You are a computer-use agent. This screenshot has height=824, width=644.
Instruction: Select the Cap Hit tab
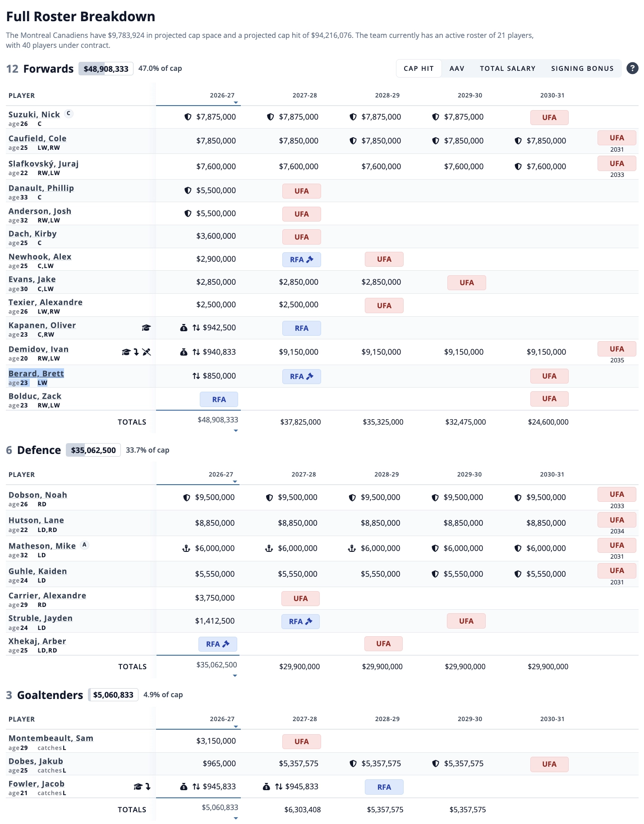[419, 69]
